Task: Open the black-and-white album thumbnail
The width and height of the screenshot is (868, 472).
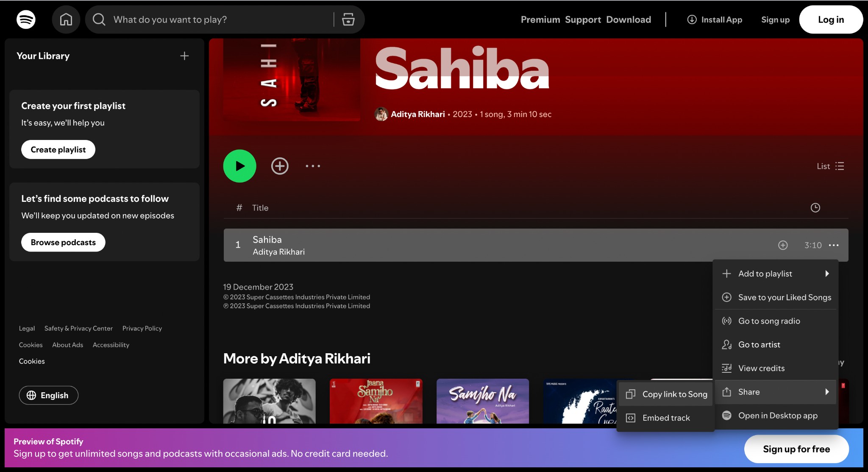Action: coord(270,401)
